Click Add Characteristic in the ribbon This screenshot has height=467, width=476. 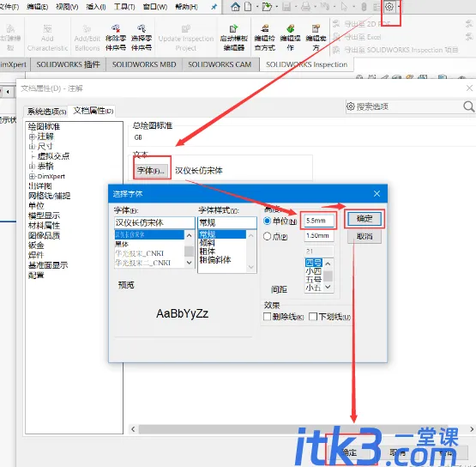click(47, 38)
